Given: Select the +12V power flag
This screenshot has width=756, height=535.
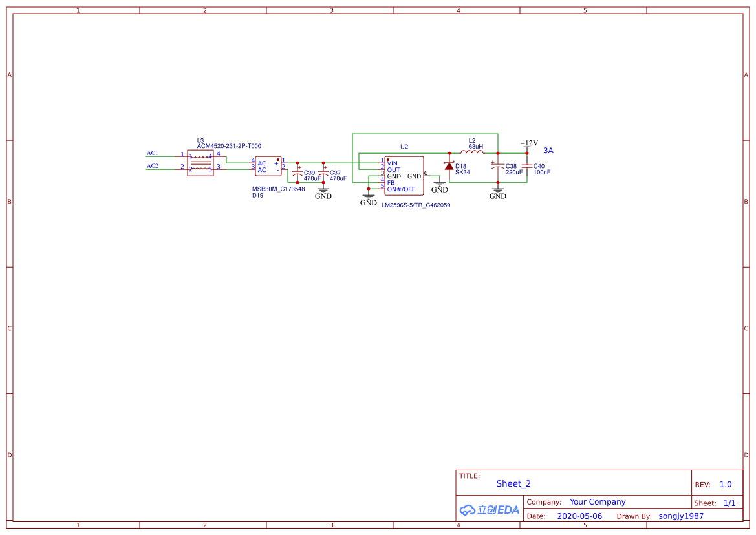Looking at the screenshot, I should coord(529,144).
